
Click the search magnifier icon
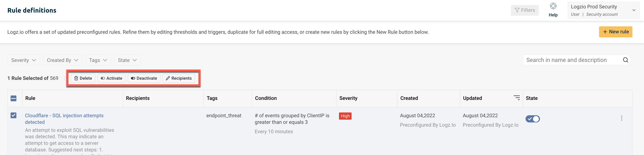tap(625, 60)
